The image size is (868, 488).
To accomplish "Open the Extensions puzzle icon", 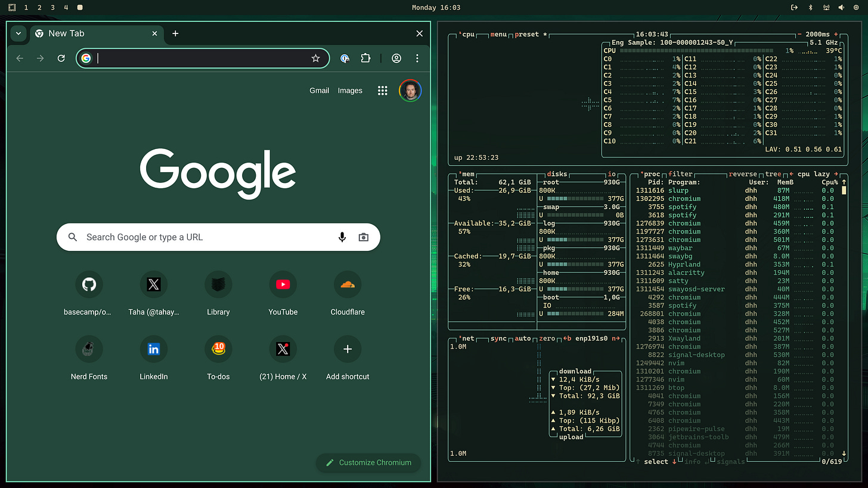I will click(x=365, y=58).
